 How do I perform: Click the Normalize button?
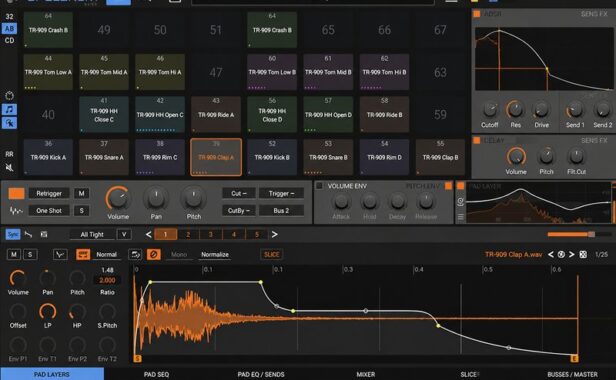[x=215, y=255]
